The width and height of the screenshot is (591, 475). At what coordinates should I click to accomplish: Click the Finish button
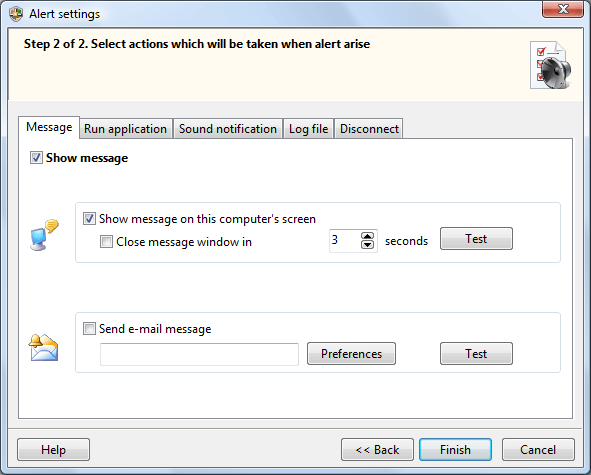pyautogui.click(x=455, y=450)
